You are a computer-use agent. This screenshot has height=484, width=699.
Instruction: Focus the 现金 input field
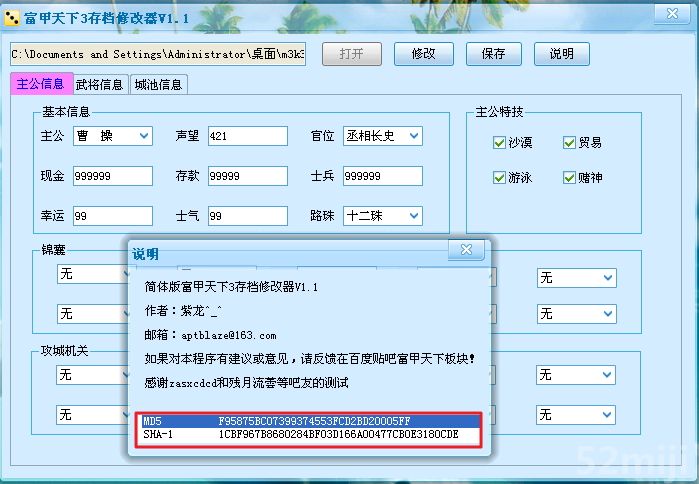[x=112, y=176]
